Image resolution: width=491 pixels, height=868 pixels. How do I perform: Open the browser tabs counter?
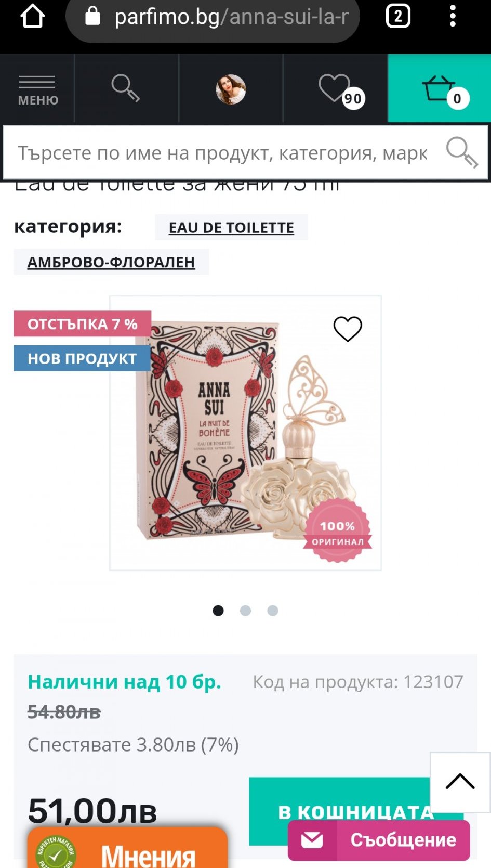tap(398, 16)
